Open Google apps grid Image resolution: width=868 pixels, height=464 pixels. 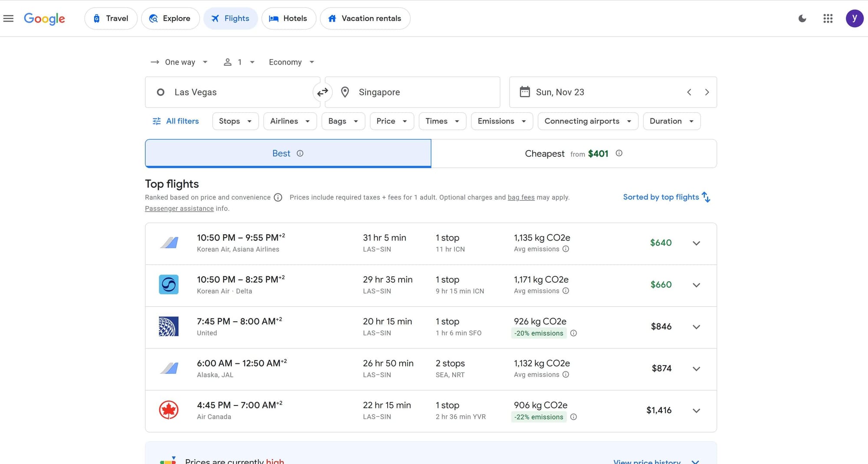pos(828,18)
